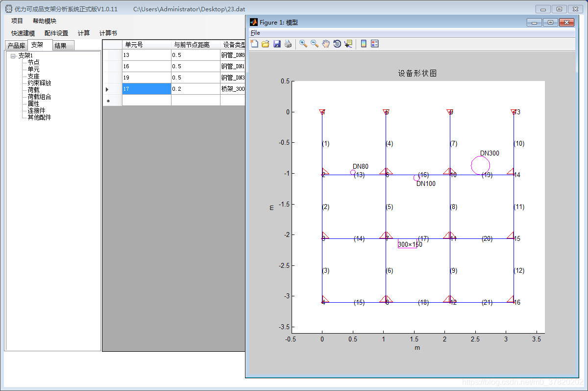
Task: Open the 配件设置 menu
Action: [x=56, y=33]
